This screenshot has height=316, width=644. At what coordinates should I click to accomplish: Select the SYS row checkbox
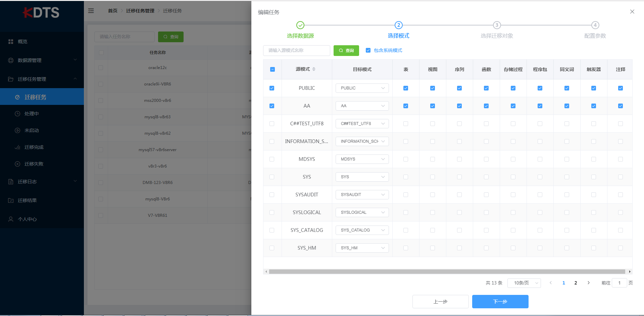pyautogui.click(x=272, y=177)
